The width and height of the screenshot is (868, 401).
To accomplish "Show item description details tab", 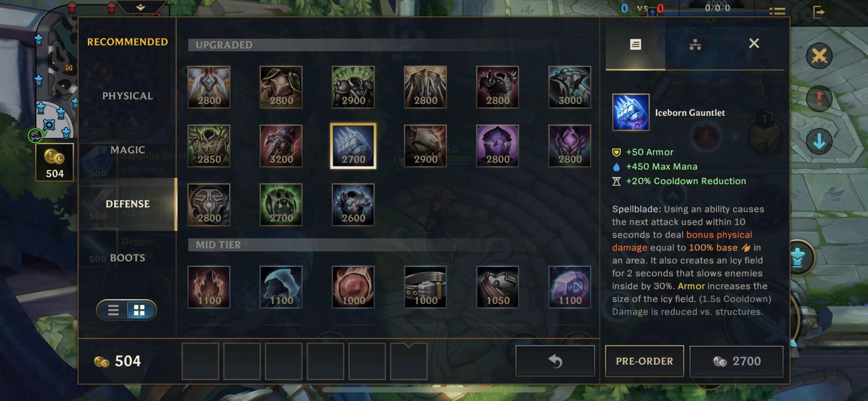I will pyautogui.click(x=635, y=45).
